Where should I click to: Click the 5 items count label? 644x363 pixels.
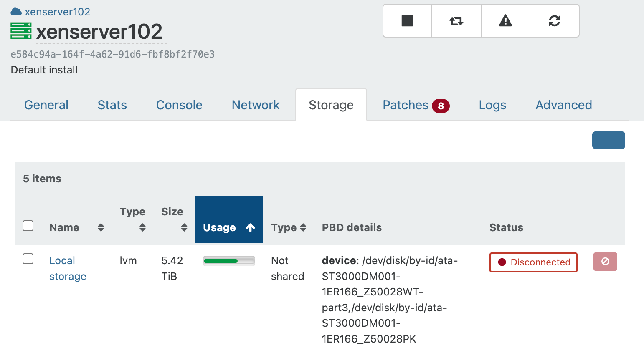pos(42,179)
